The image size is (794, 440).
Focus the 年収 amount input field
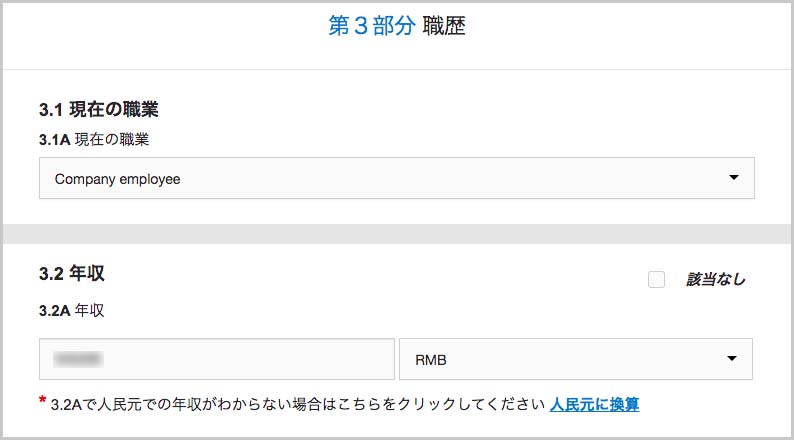point(217,359)
